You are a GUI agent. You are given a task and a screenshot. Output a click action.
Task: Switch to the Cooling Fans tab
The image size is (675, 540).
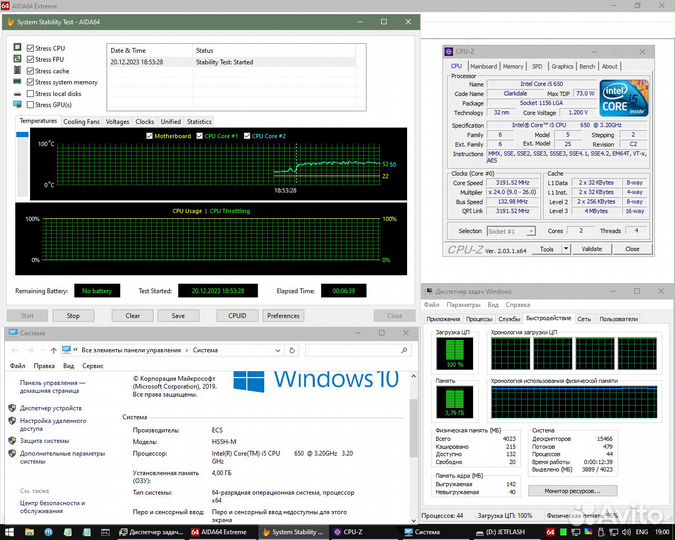tap(81, 122)
